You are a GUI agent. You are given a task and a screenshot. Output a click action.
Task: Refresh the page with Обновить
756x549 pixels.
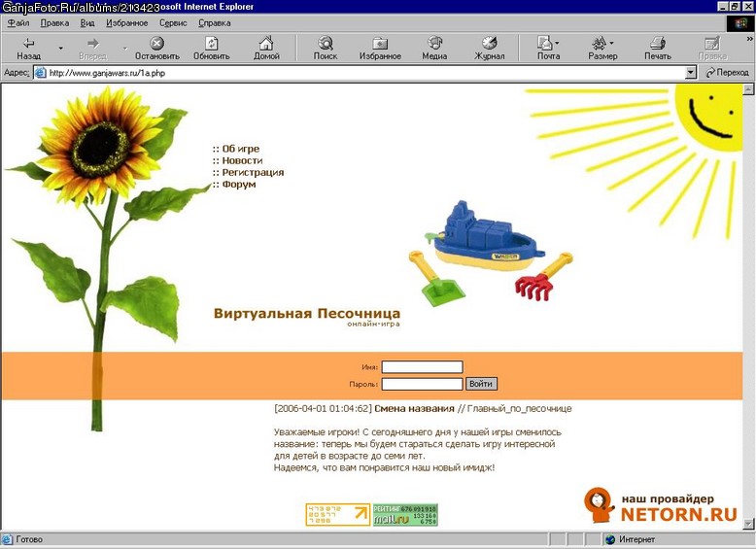211,48
